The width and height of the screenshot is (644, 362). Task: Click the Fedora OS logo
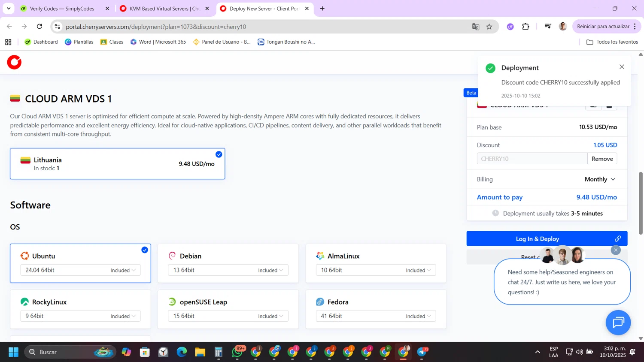[320, 302]
